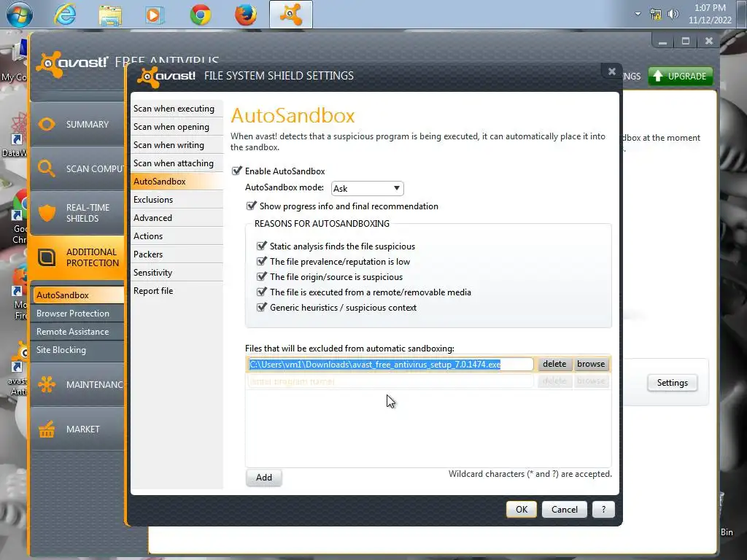This screenshot has height=560, width=747.
Task: Open the Packers settings tab
Action: (x=177, y=254)
